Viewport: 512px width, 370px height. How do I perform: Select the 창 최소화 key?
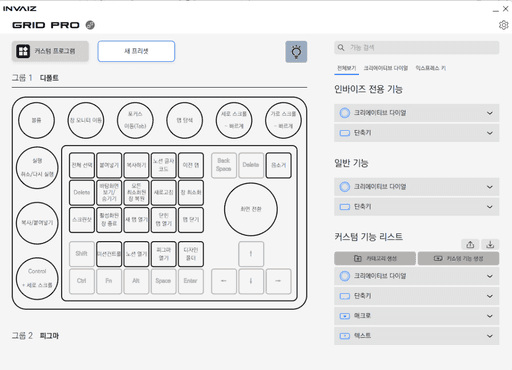tap(191, 192)
